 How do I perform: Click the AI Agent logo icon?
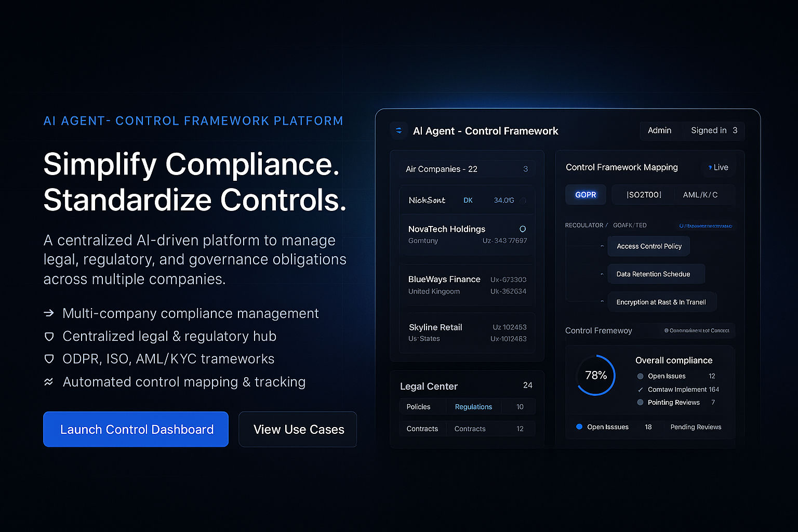tap(398, 130)
